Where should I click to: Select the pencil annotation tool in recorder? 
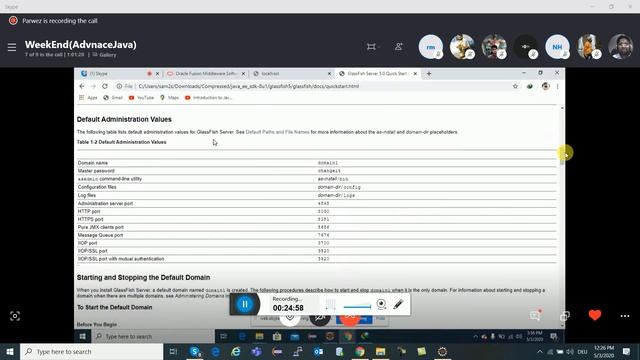click(398, 304)
